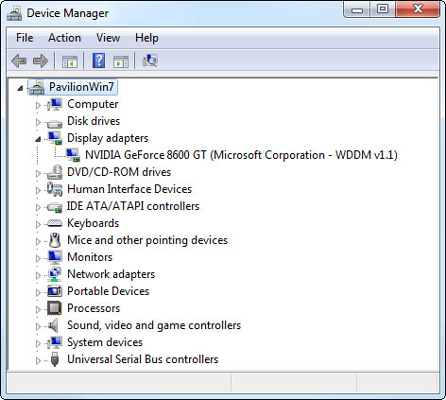
Task: Expand the Monitors arrow
Action: coord(38,258)
